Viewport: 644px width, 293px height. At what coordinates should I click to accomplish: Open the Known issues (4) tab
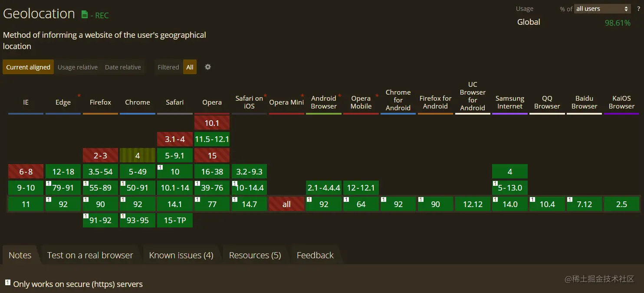click(x=181, y=255)
